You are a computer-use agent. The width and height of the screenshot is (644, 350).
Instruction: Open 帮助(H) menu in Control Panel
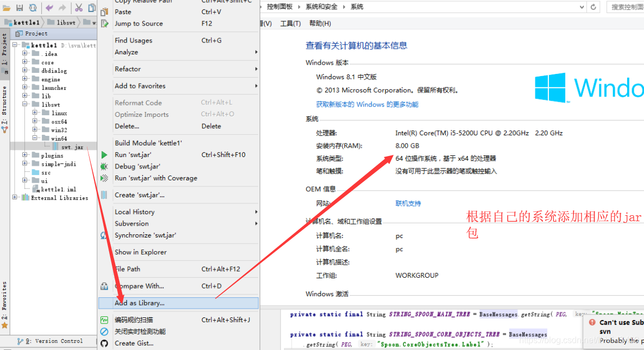[x=320, y=23]
